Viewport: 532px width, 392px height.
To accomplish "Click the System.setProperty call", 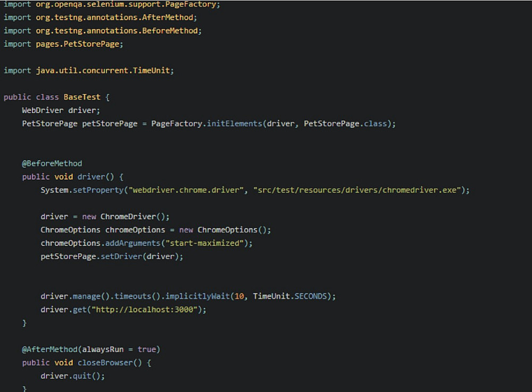I will pos(255,190).
